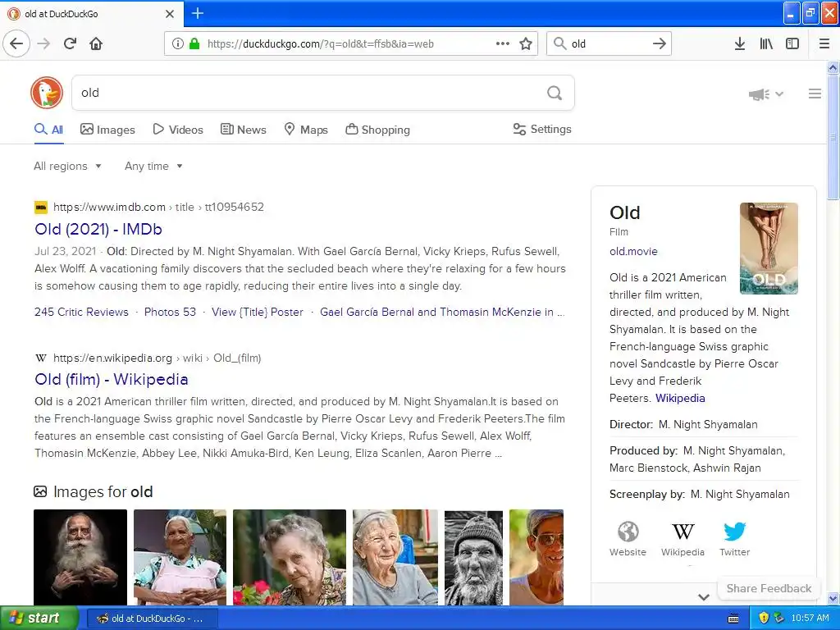Open the Windows start menu
The width and height of the screenshot is (840, 630).
(39, 619)
